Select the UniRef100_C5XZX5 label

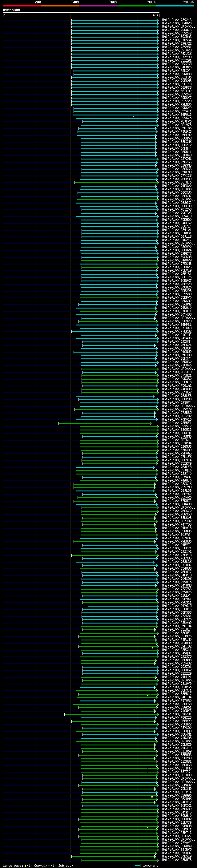coord(177,64)
